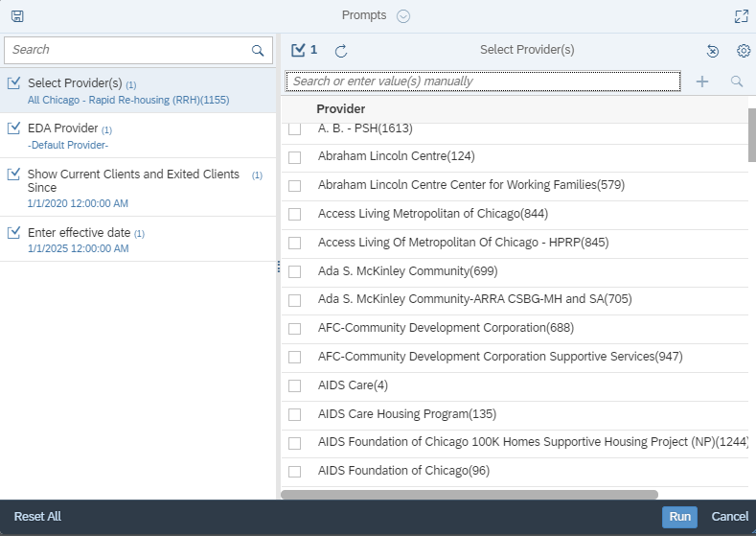This screenshot has height=536, width=756.
Task: Open the EDA Provider prompt
Action: tap(138, 135)
